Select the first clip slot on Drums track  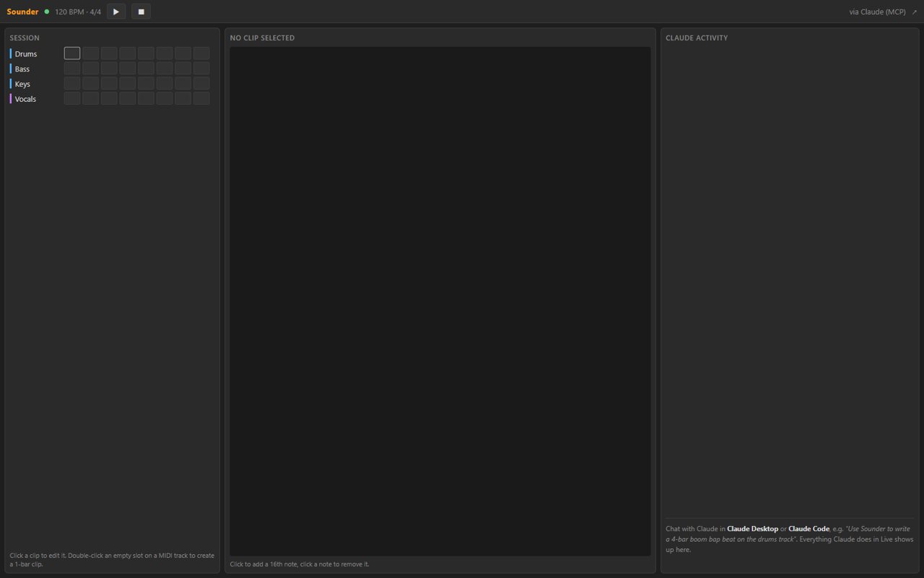pos(72,53)
